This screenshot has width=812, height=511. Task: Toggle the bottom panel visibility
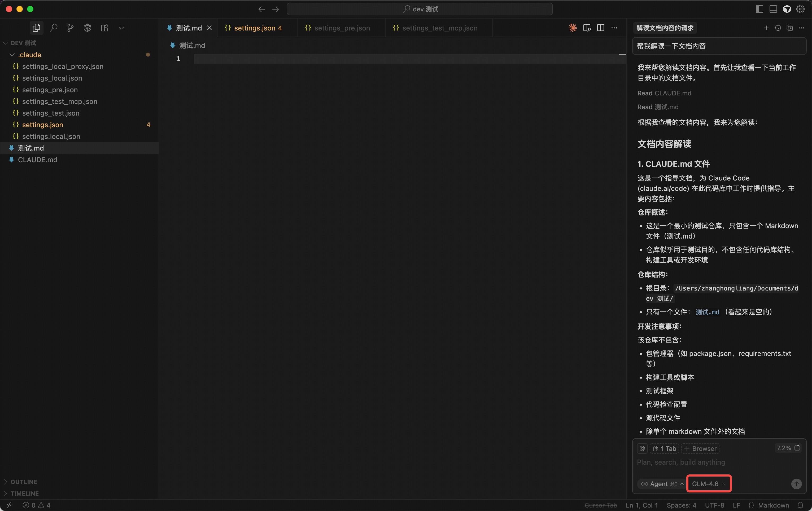[773, 9]
